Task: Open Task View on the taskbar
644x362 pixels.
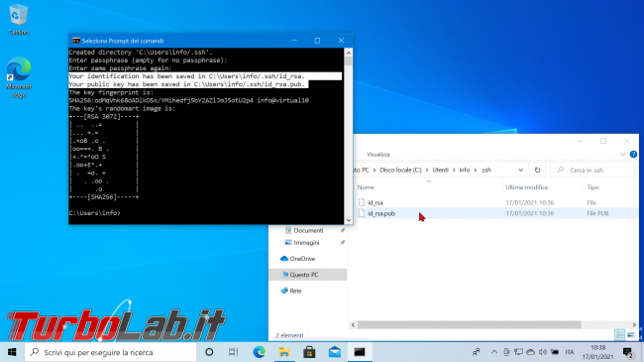Action: tap(233, 352)
